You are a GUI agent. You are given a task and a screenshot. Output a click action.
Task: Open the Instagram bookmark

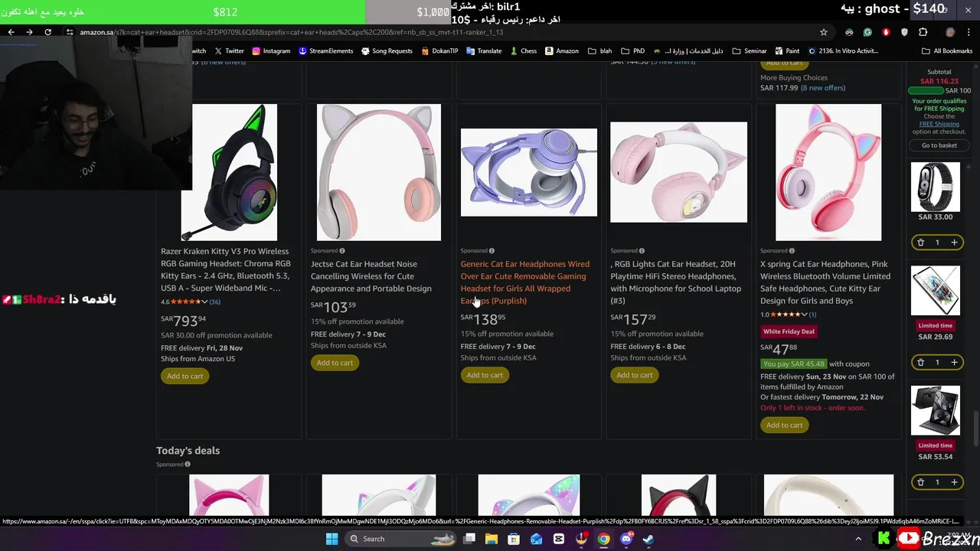[x=271, y=51]
